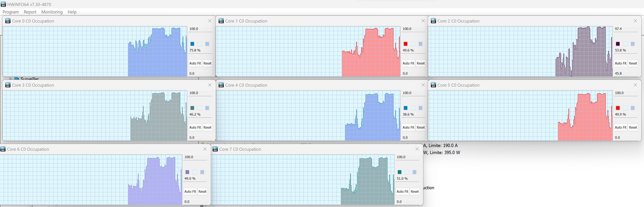Click the Core 5 C0 Occupation window icon

click(x=433, y=85)
